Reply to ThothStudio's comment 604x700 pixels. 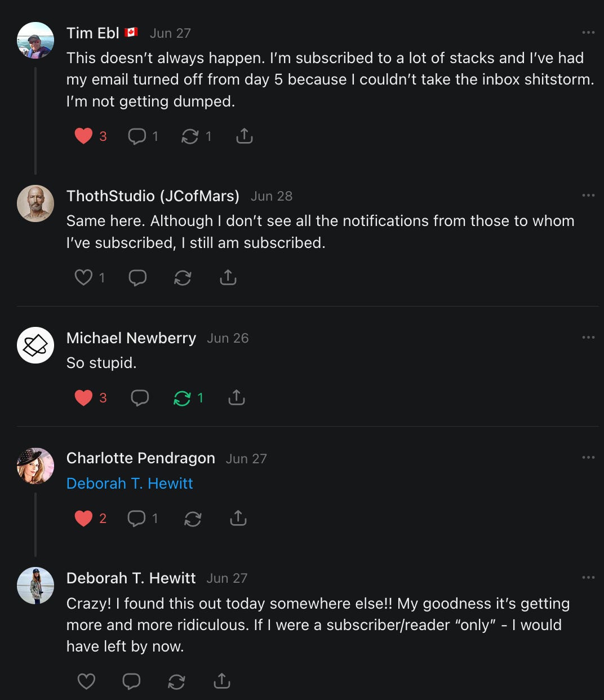[137, 277]
